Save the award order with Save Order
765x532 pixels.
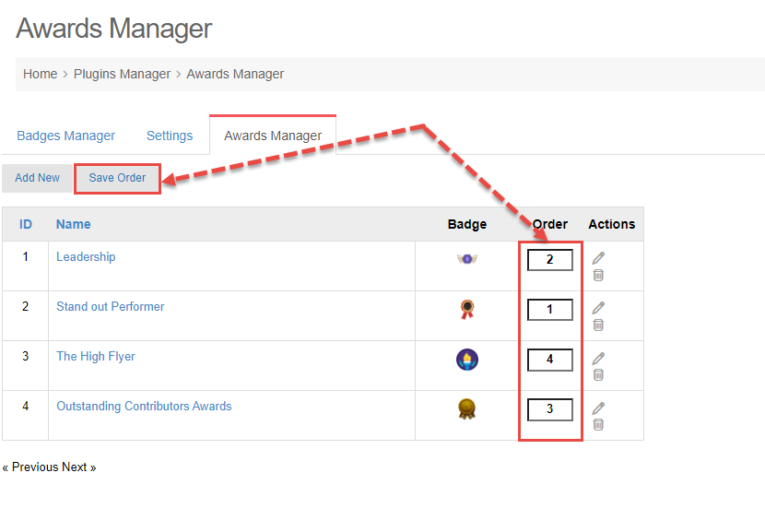click(117, 178)
